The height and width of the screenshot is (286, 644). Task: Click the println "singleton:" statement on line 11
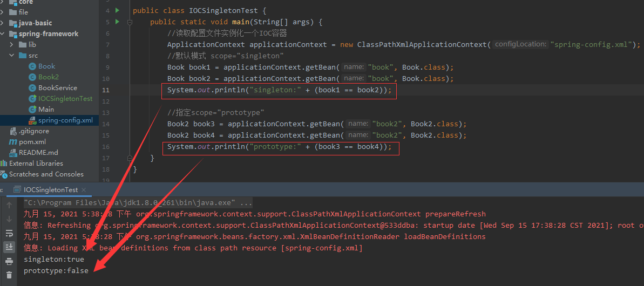click(x=279, y=90)
